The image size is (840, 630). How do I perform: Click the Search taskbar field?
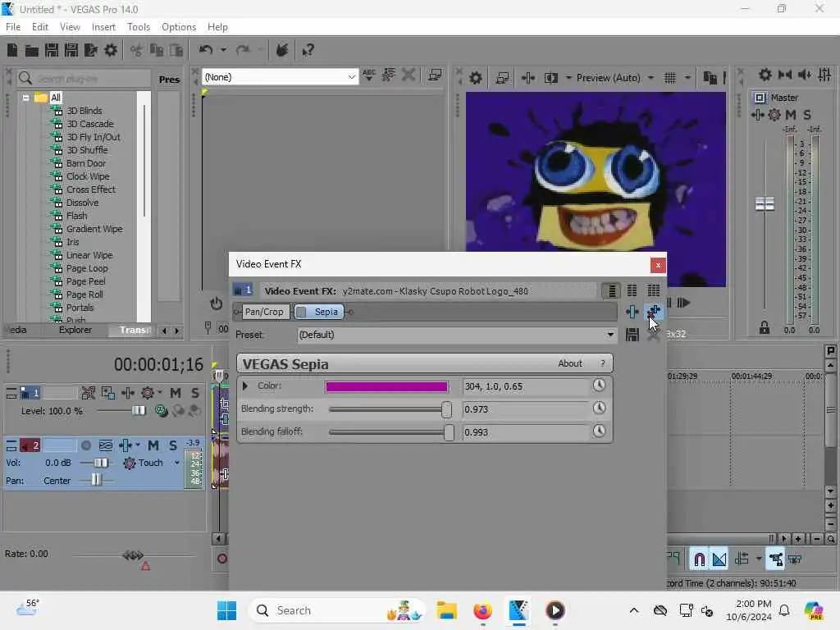(337, 610)
